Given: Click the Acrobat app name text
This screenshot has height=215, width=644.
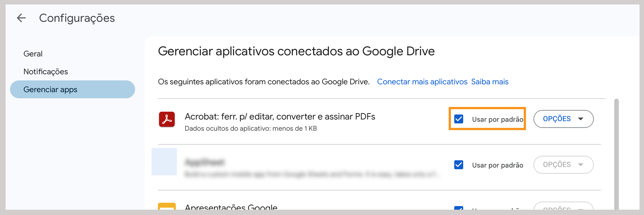Looking at the screenshot, I should pyautogui.click(x=280, y=116).
